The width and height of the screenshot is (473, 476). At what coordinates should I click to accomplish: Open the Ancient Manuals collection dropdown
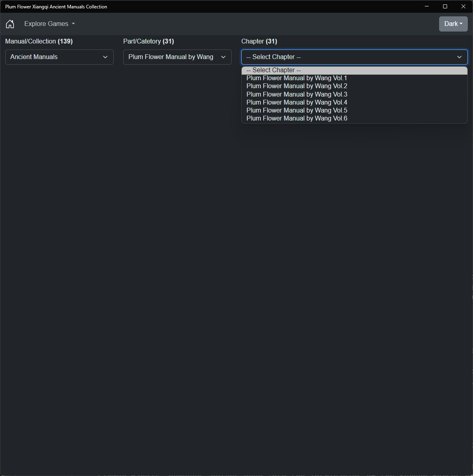point(59,57)
